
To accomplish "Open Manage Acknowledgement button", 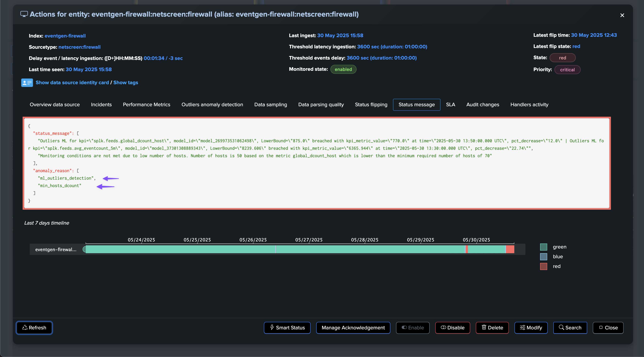I will point(353,327).
